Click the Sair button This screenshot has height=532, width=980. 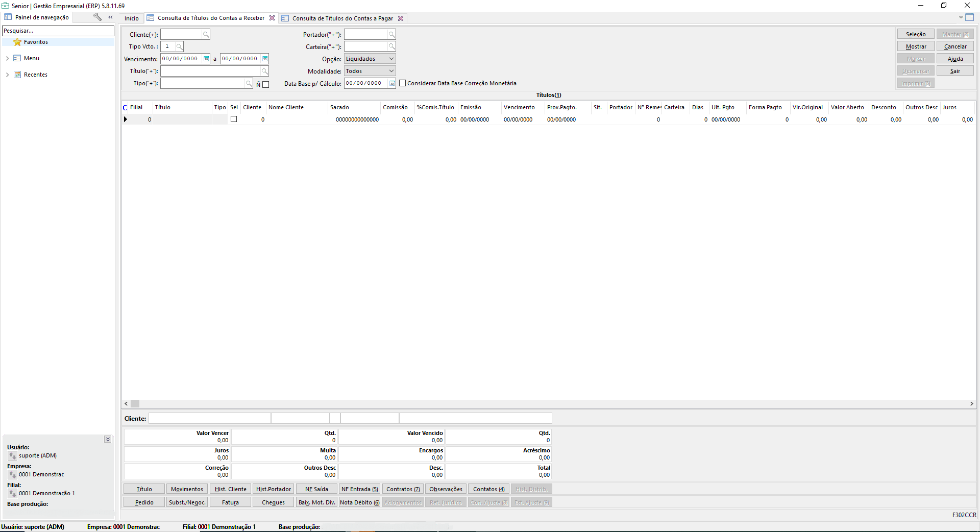click(955, 71)
